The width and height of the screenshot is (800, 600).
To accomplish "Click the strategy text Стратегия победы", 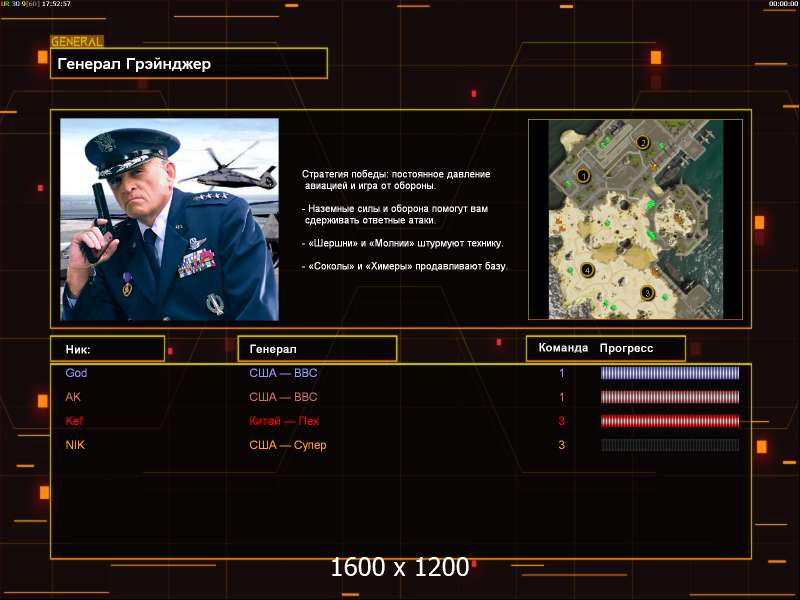I will coord(396,180).
